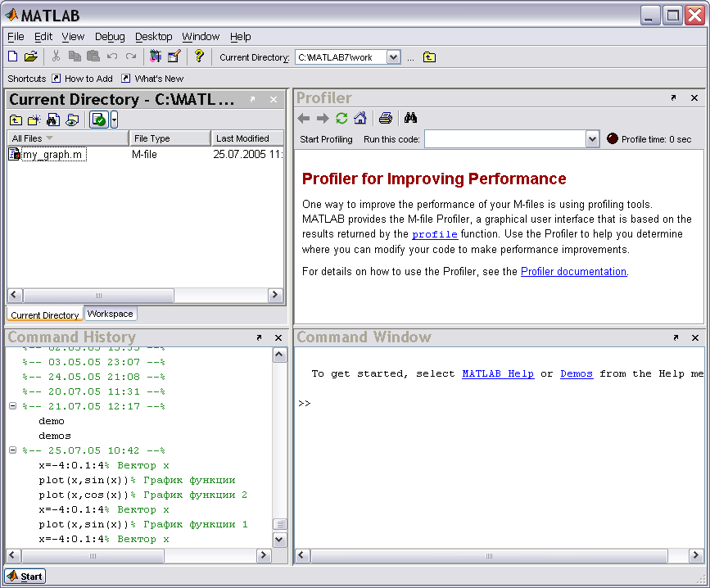Click the Command History scroll up arrow

click(279, 355)
